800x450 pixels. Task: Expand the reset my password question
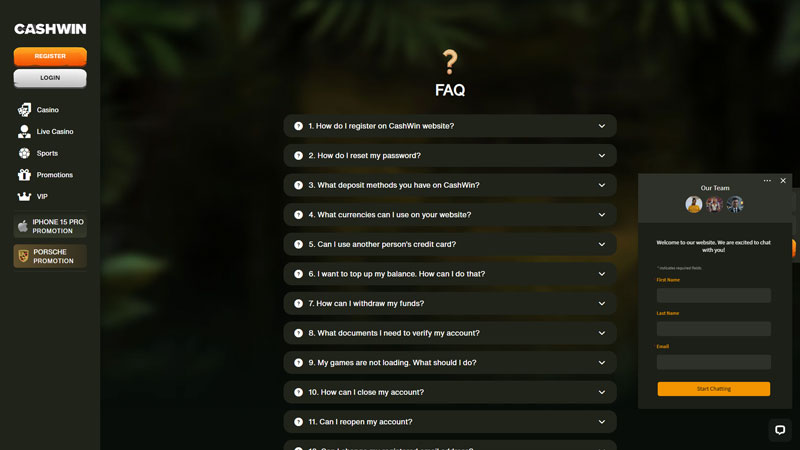click(x=450, y=156)
